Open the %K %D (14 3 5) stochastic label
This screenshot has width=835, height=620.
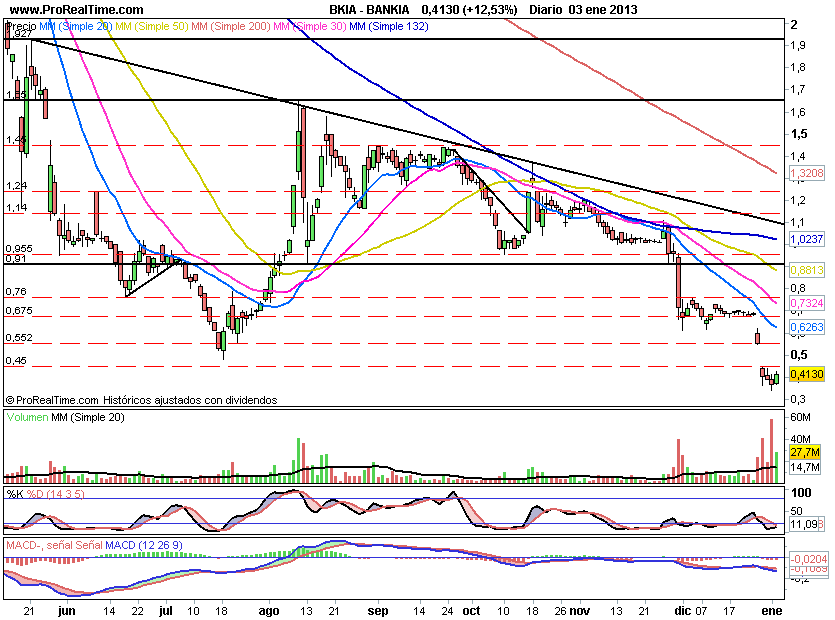click(x=45, y=494)
